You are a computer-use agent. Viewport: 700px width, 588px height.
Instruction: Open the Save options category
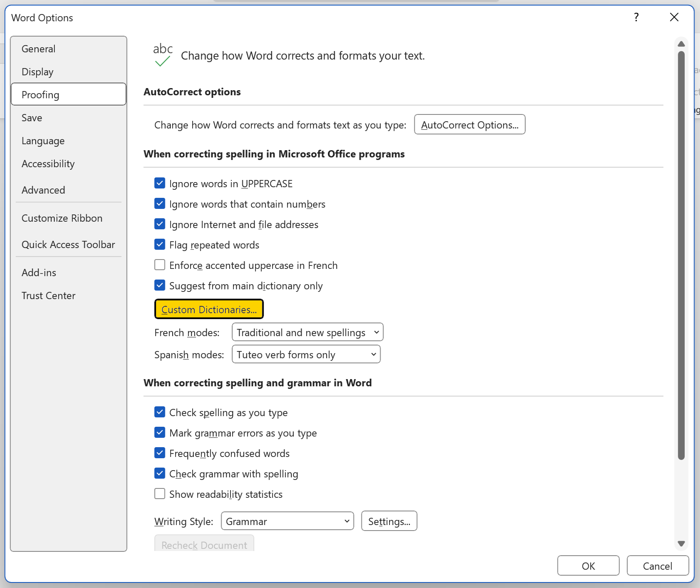click(x=68, y=118)
